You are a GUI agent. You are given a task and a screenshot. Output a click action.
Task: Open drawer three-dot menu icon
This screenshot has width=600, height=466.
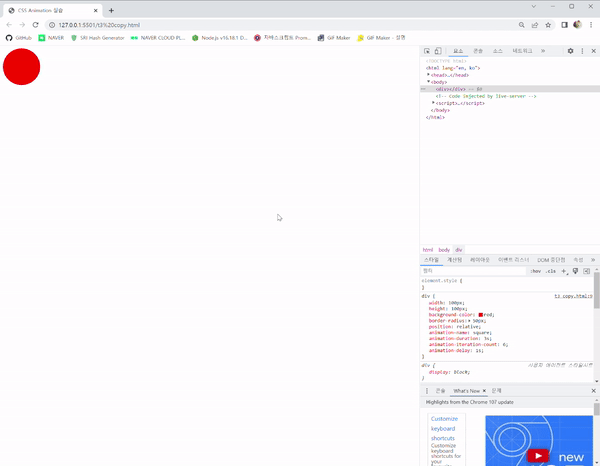[x=427, y=391]
